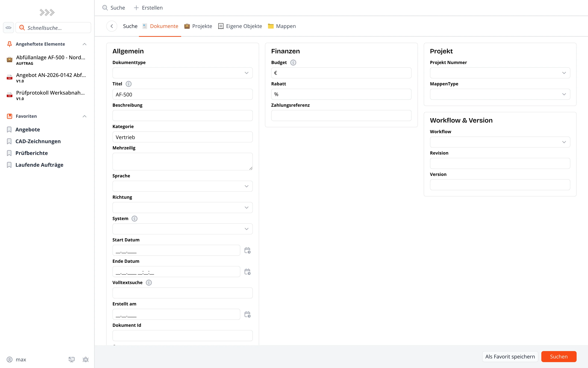Open the Angebote favorite
This screenshot has height=368, width=588.
click(x=28, y=130)
